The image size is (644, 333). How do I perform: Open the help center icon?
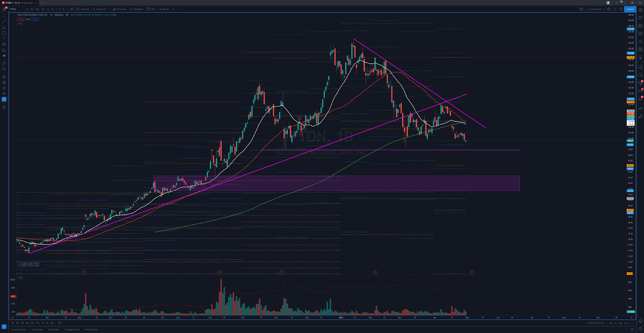click(x=640, y=329)
